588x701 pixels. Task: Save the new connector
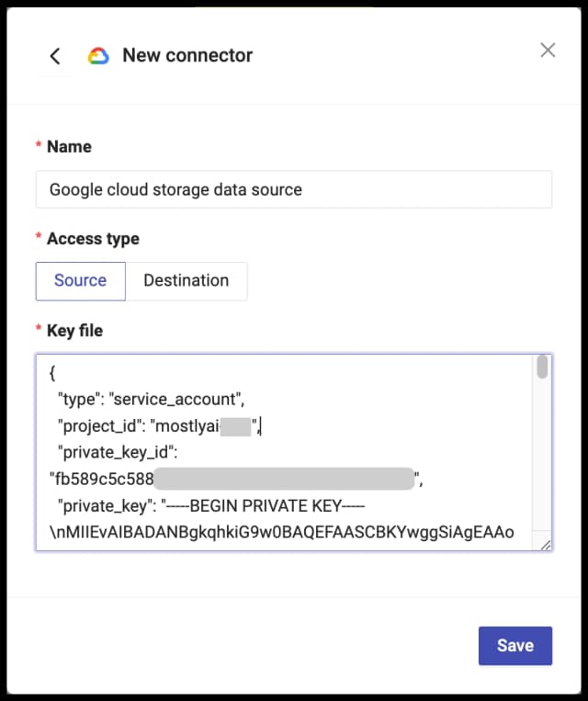point(515,646)
